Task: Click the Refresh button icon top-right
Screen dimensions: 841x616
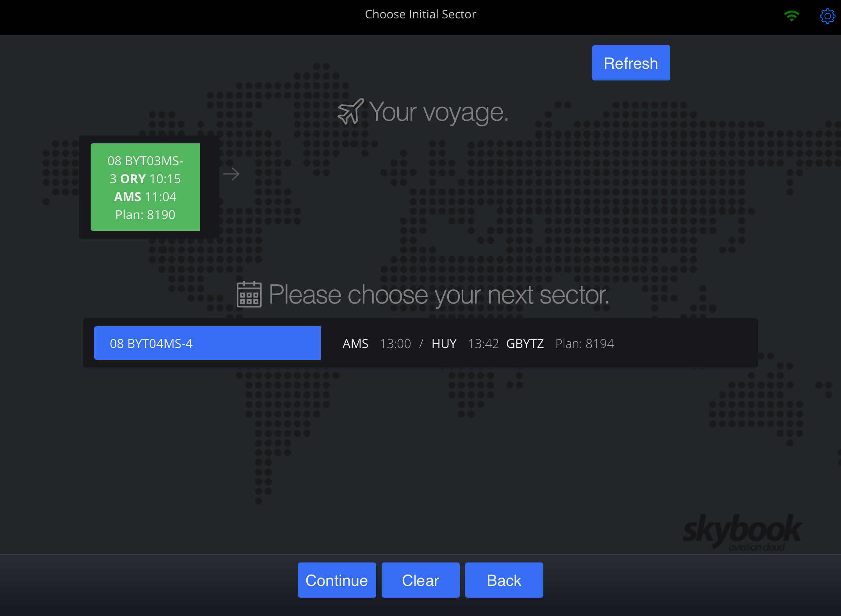Action: 631,63
